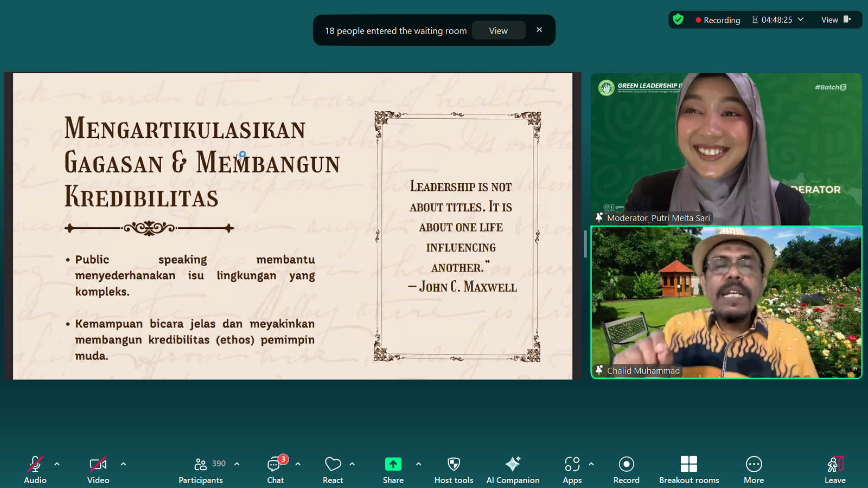Screen dimensions: 868x488
Task: Toggle the Record button
Action: point(626,465)
